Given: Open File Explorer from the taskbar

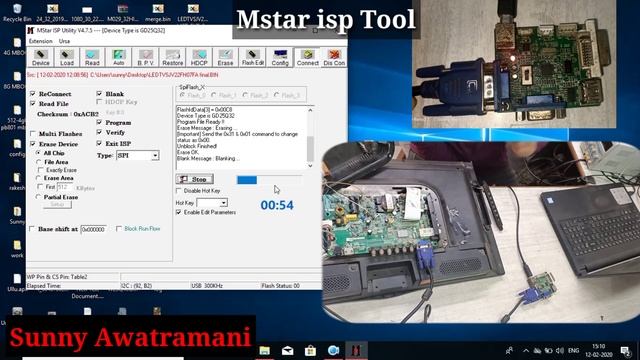Looking at the screenshot, I should [x=264, y=351].
